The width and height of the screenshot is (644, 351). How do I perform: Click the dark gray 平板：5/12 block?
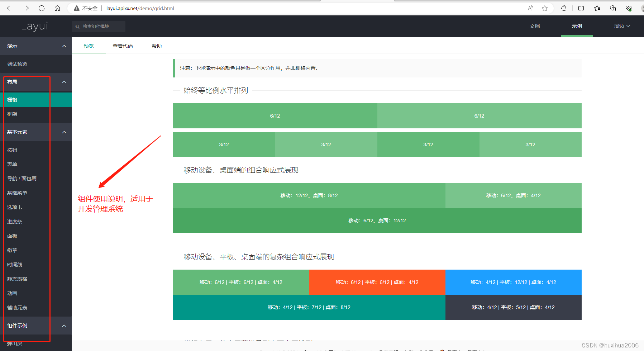[x=513, y=307]
